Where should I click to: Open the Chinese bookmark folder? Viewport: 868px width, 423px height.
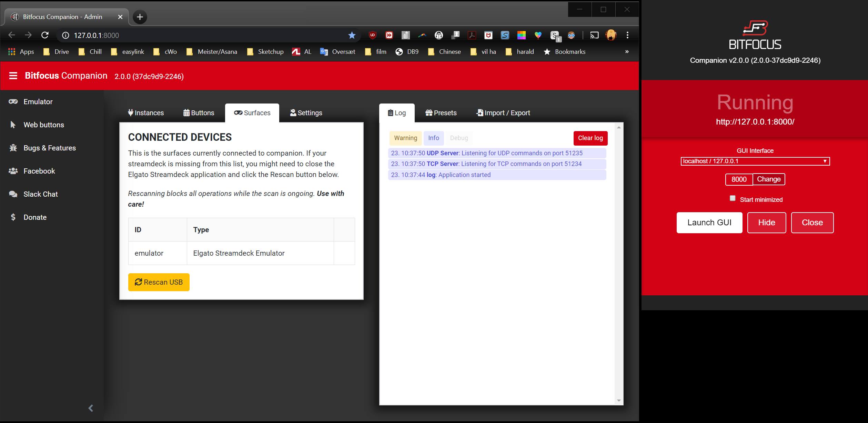[x=444, y=51]
